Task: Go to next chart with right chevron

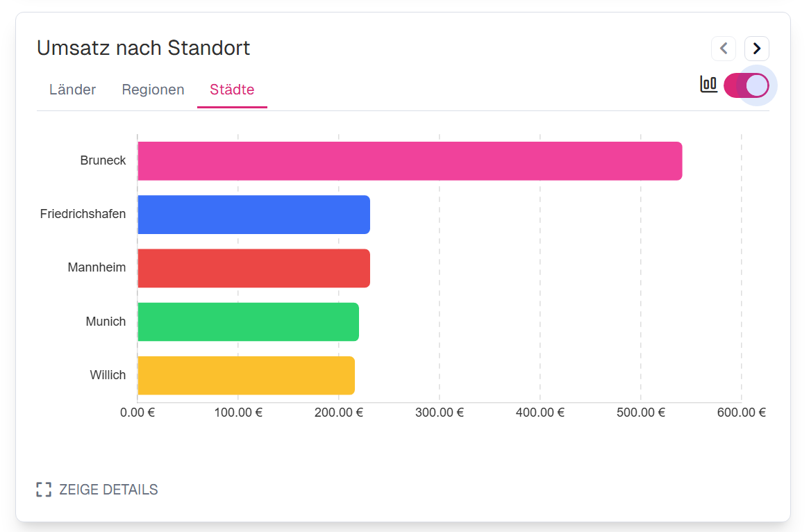Action: pyautogui.click(x=757, y=49)
